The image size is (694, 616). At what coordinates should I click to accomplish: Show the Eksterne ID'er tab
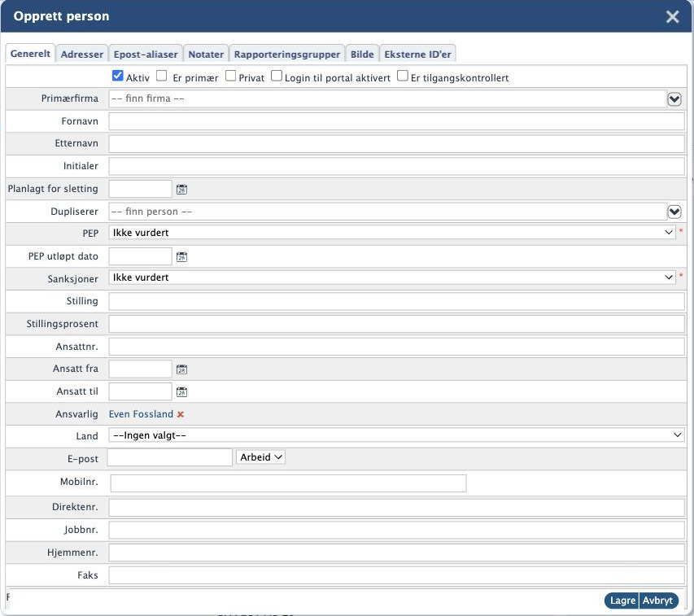tap(417, 55)
